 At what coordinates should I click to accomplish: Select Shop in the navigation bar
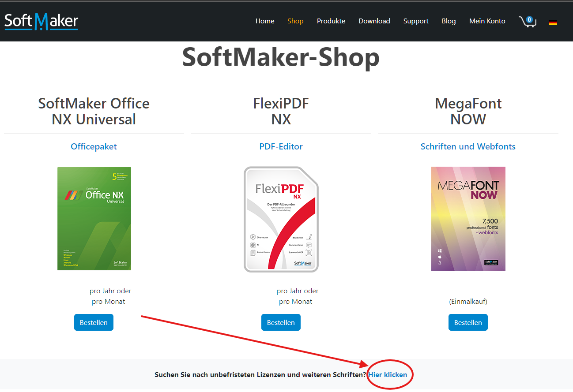[295, 21]
